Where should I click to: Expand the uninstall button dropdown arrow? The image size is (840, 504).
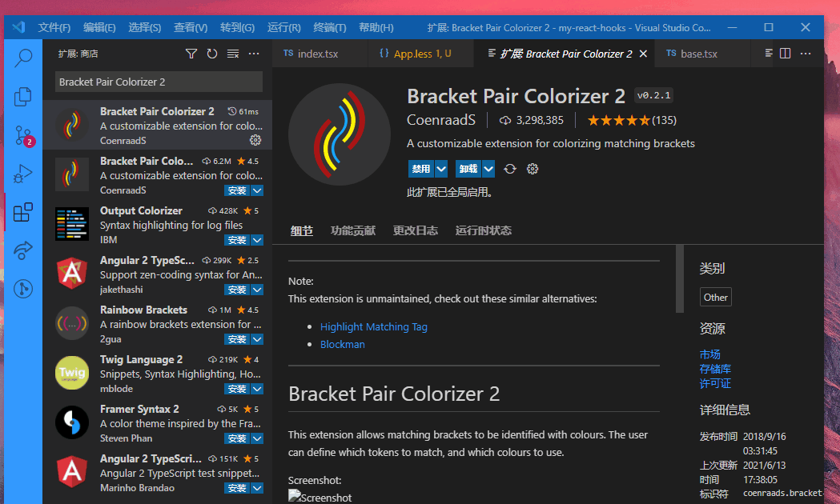coord(488,169)
